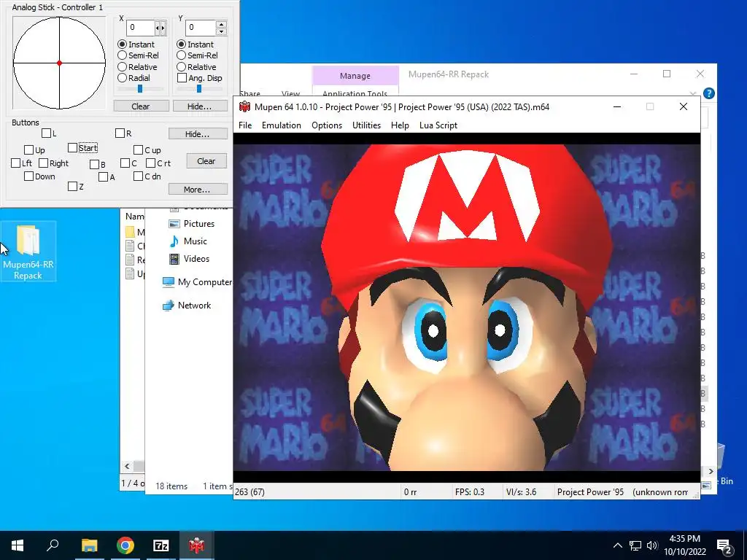Select Videos in Explorer navigation pane

coord(189,259)
